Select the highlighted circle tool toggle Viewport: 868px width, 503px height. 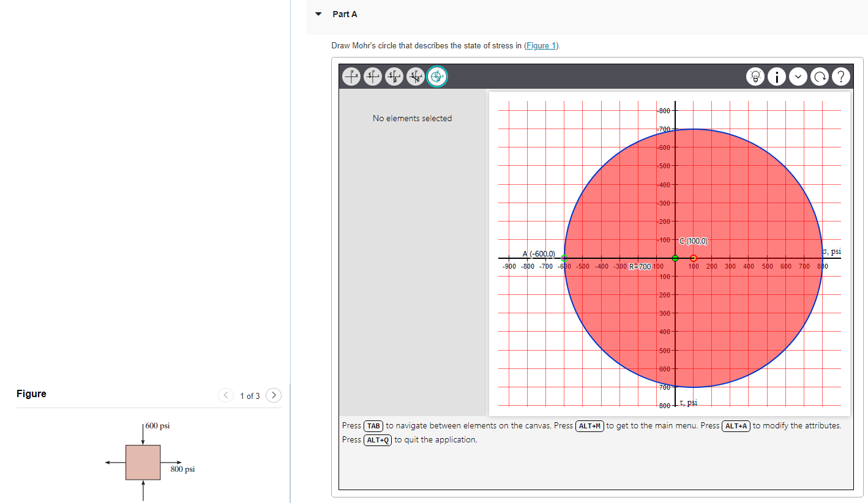point(436,76)
